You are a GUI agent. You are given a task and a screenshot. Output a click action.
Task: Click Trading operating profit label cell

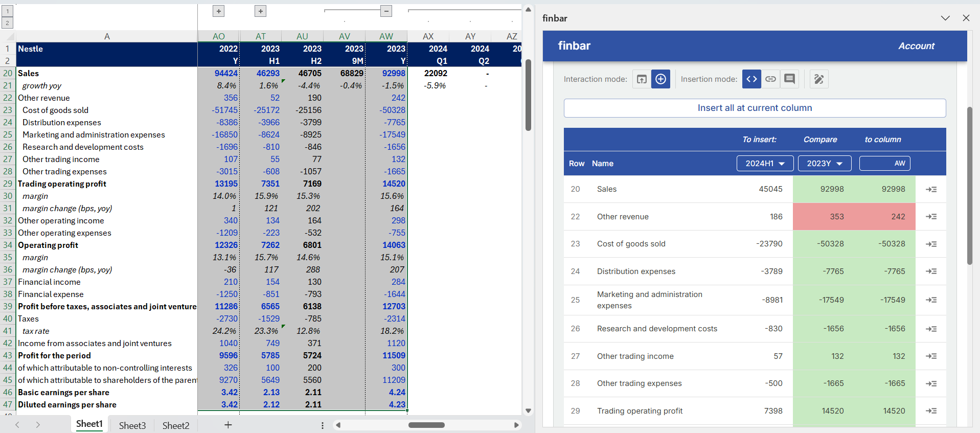click(x=107, y=184)
